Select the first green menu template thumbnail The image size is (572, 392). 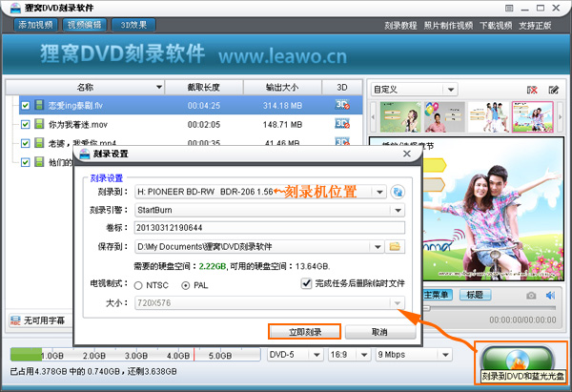coord(400,116)
